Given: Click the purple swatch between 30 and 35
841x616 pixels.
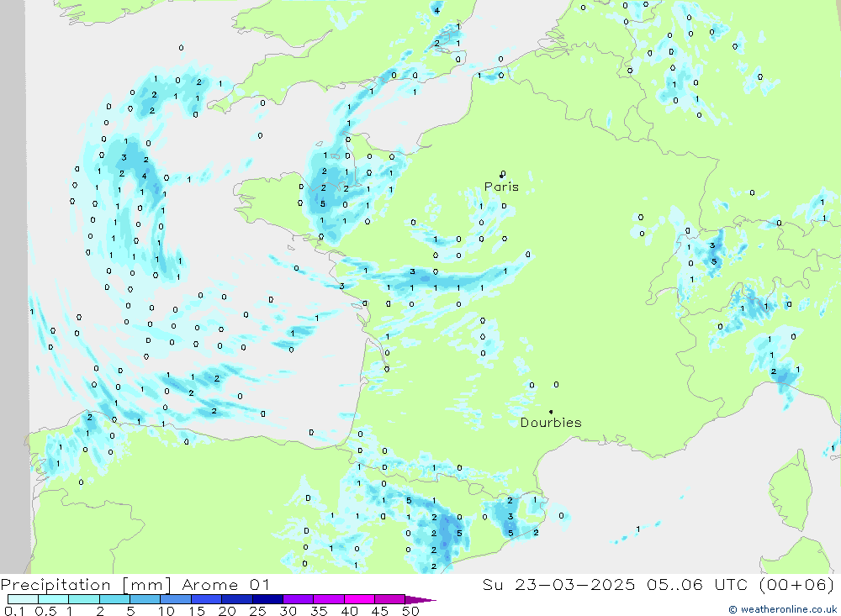Looking at the screenshot, I should [298, 599].
